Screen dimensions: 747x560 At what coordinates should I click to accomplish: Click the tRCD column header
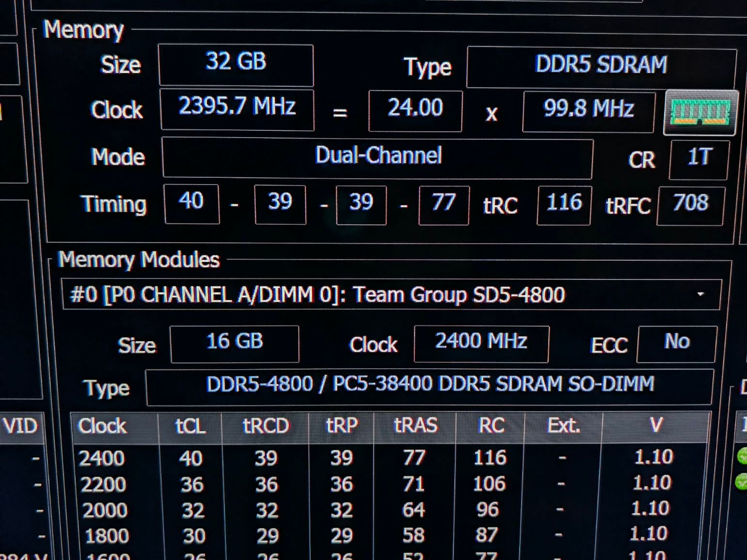(x=265, y=427)
